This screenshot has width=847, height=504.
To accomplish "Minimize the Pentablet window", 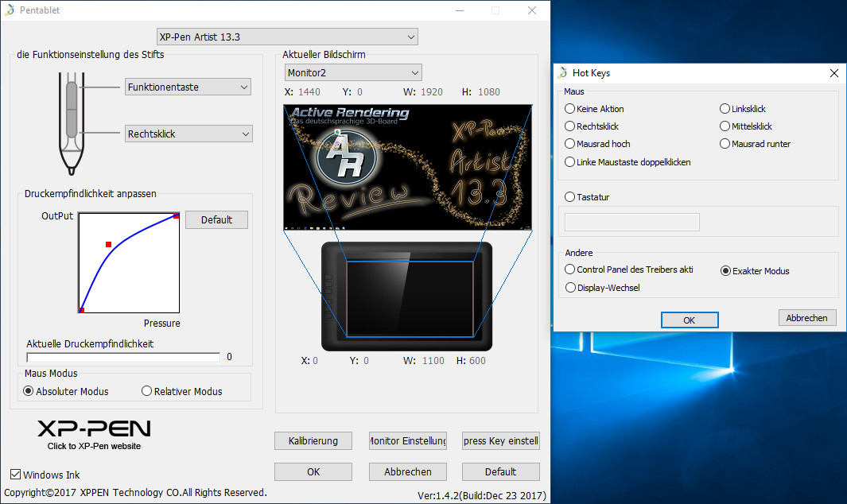I will tap(460, 10).
